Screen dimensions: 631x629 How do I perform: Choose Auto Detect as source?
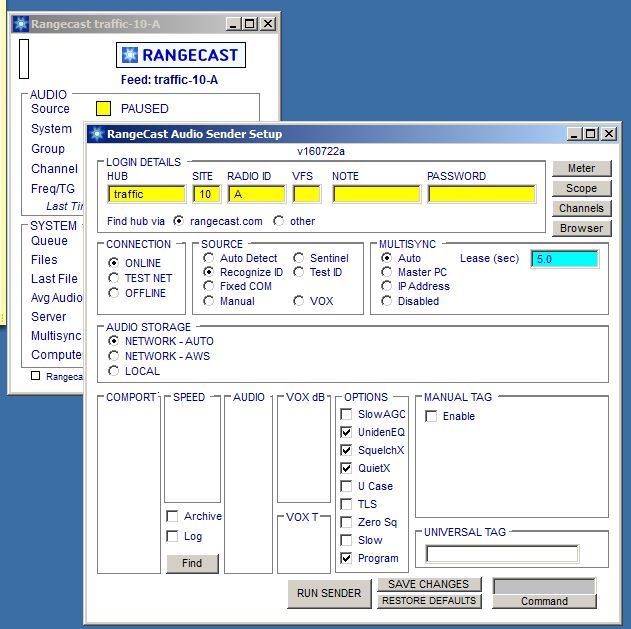click(x=209, y=258)
